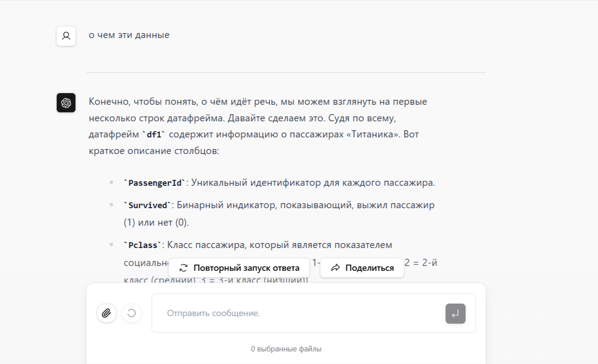Click the text 'краткое описание столбцов:'
Screen dimensions: 598x364
coord(154,150)
